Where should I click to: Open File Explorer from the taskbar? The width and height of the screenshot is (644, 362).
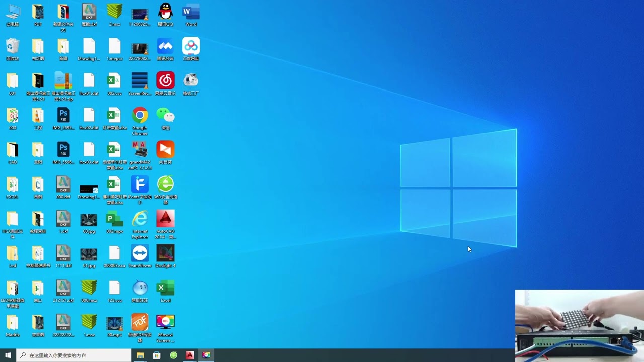pos(140,355)
